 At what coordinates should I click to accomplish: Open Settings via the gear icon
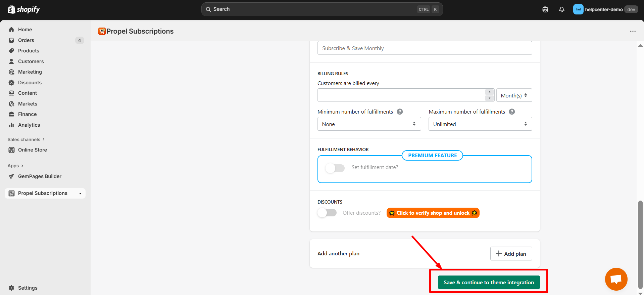click(x=12, y=288)
